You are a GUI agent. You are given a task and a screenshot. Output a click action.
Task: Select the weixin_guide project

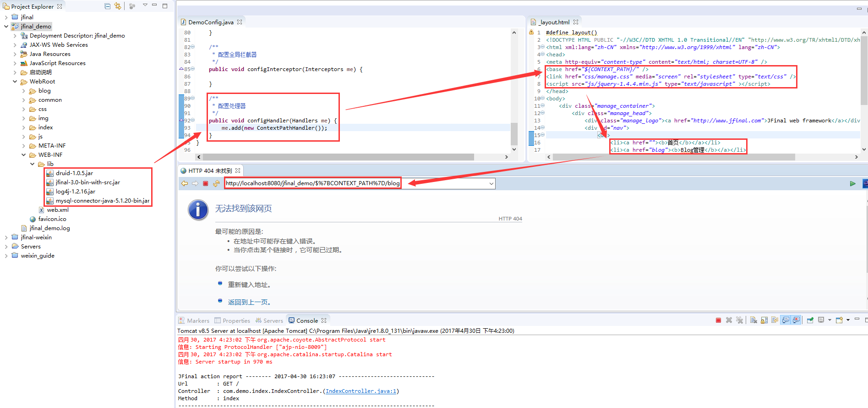[33, 256]
